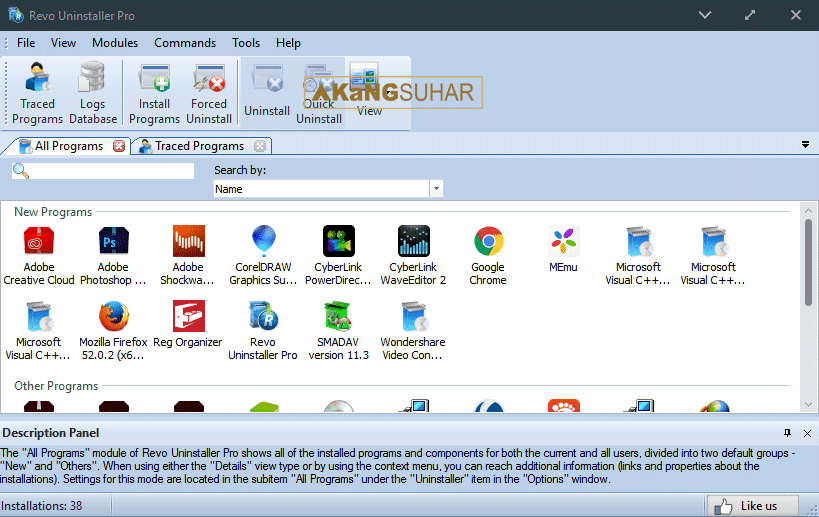The image size is (819, 517).
Task: Click the vertical scrollbar thumb
Action: click(x=808, y=262)
